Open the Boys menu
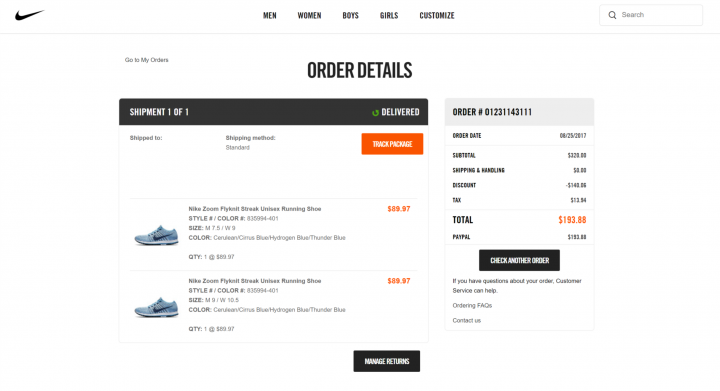The height and width of the screenshot is (391, 720). (x=350, y=16)
